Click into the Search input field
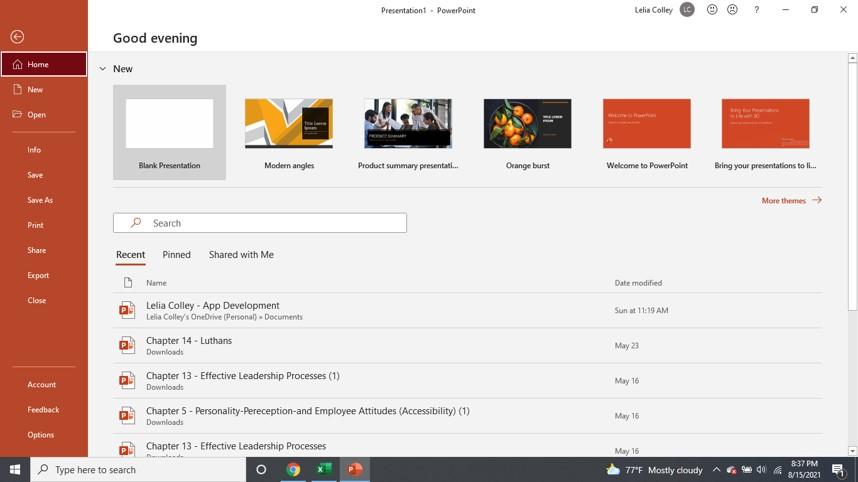858x482 pixels. (x=260, y=223)
